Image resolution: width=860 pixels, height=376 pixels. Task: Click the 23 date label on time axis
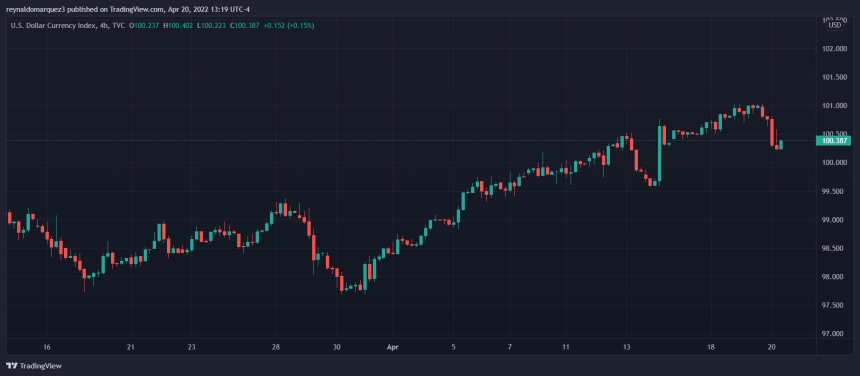coord(191,347)
